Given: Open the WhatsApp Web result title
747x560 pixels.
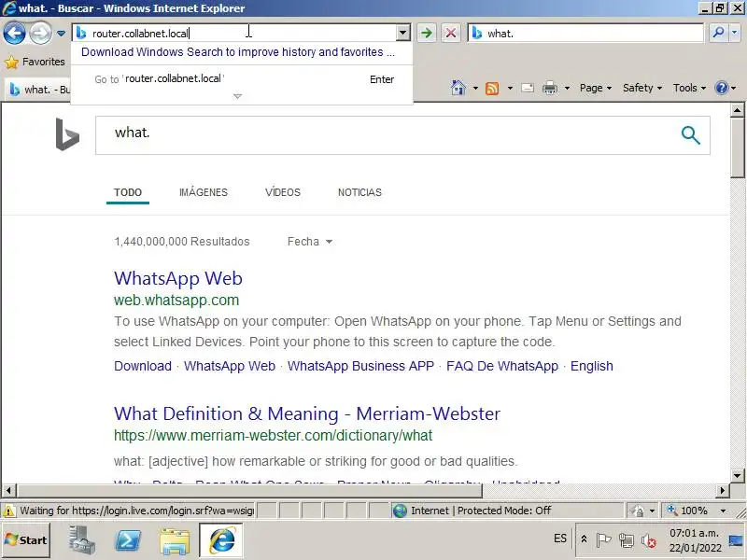Looking at the screenshot, I should click(x=178, y=278).
